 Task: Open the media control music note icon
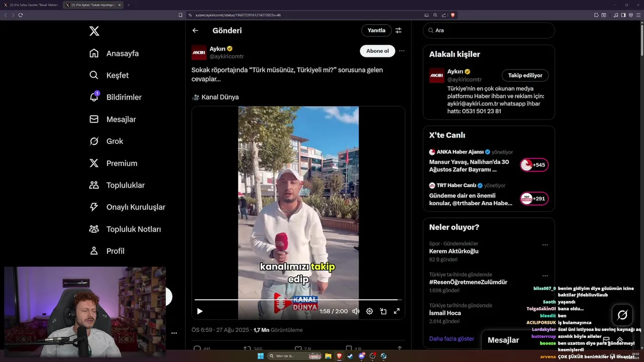[616, 15]
